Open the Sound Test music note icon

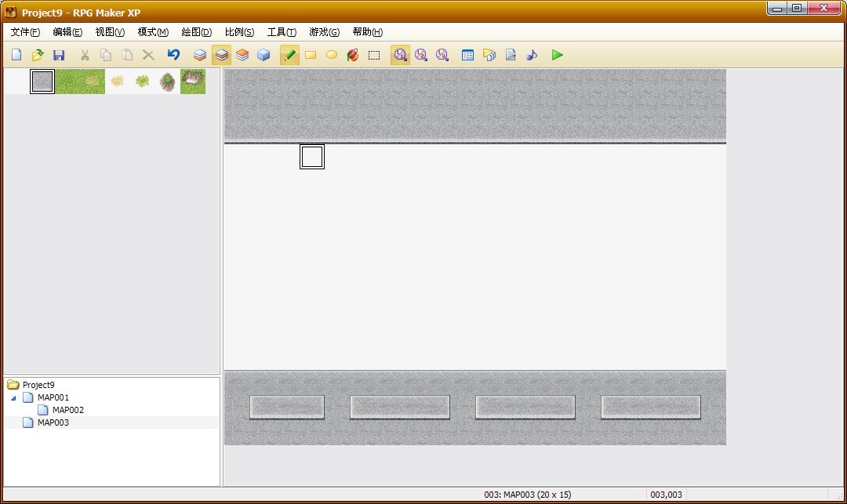pyautogui.click(x=532, y=55)
